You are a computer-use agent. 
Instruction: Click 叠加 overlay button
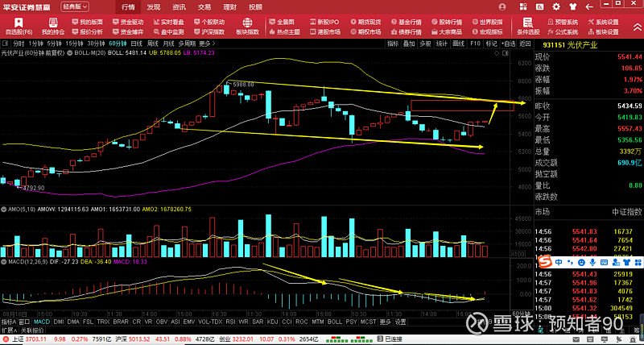409,44
